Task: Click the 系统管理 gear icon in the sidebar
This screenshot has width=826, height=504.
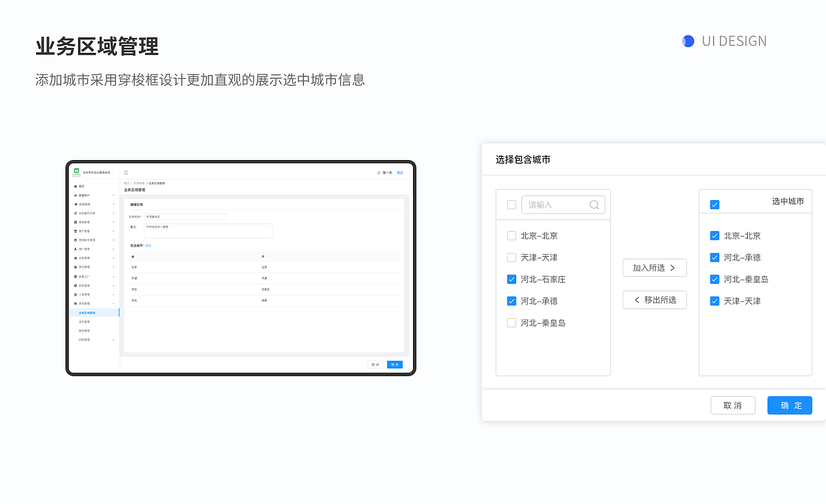Action: (76, 303)
